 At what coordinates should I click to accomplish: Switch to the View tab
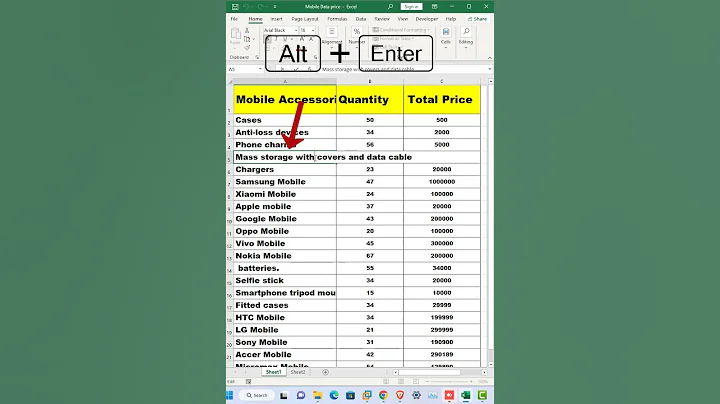[403, 19]
